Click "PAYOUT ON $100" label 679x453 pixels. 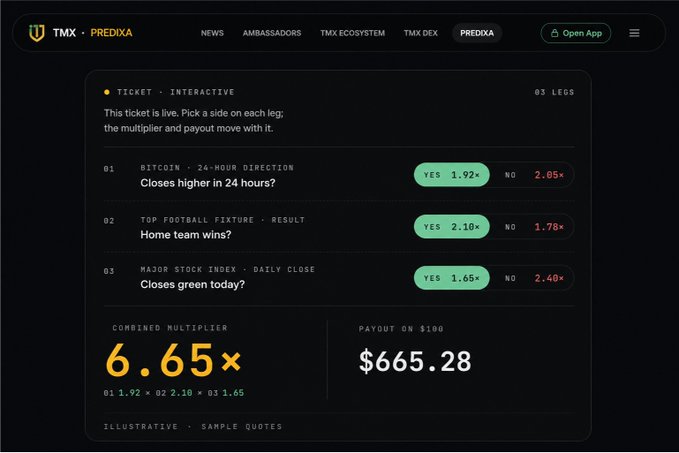pyautogui.click(x=401, y=329)
